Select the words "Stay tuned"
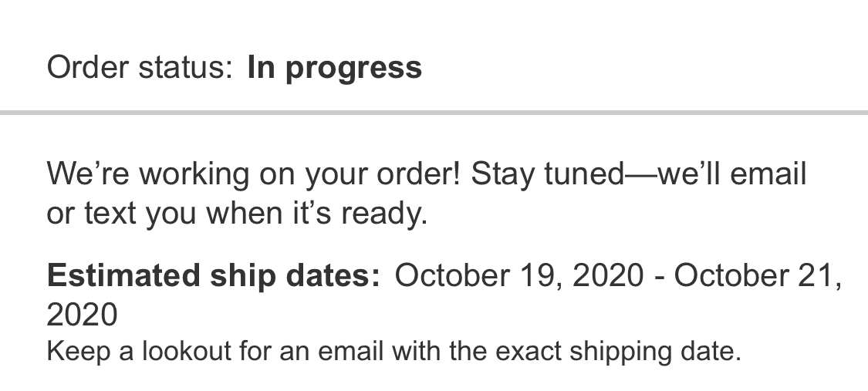 pyautogui.click(x=546, y=174)
